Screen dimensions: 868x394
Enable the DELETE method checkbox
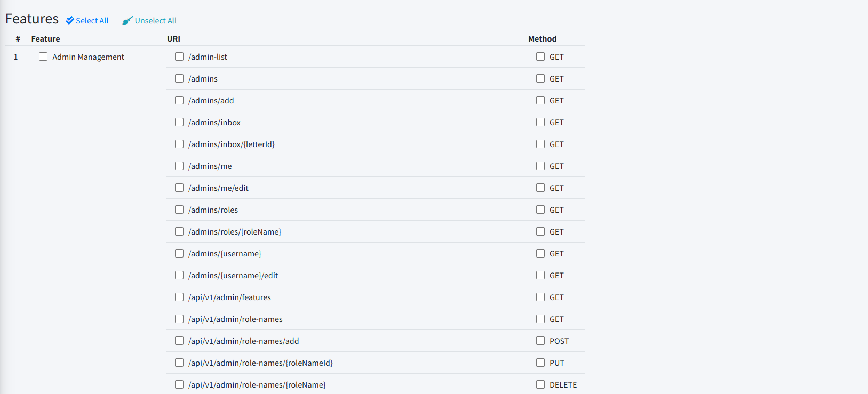click(x=540, y=384)
